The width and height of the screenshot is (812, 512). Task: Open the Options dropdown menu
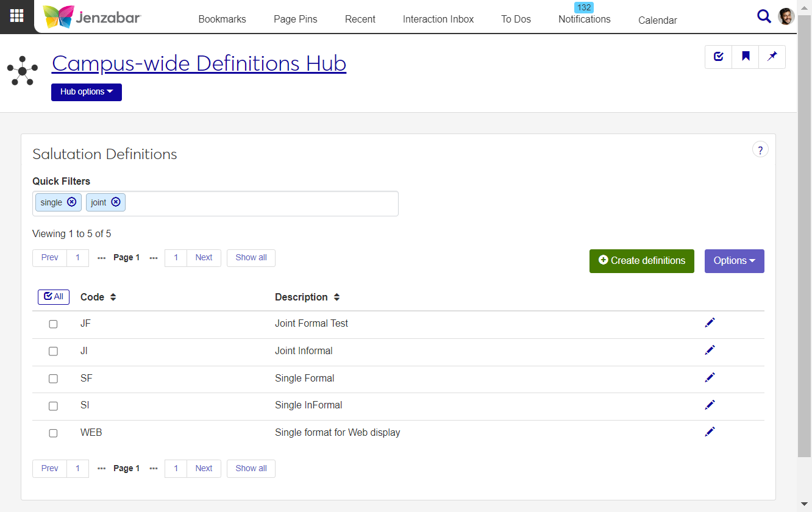(734, 261)
